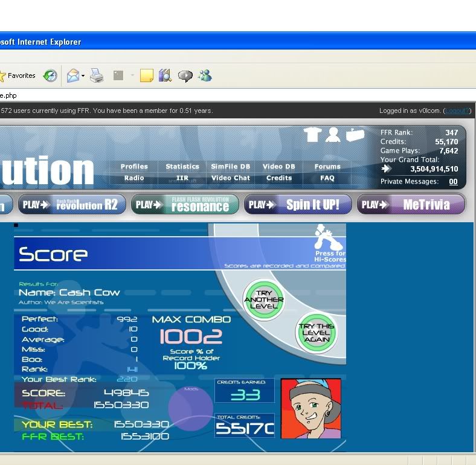
Task: Click Play resonance button
Action: click(185, 205)
